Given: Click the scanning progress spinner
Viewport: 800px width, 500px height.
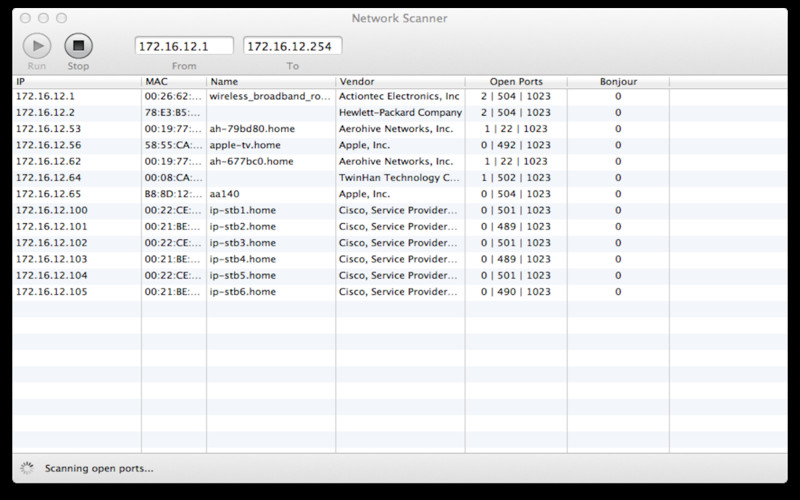Looking at the screenshot, I should pyautogui.click(x=28, y=467).
